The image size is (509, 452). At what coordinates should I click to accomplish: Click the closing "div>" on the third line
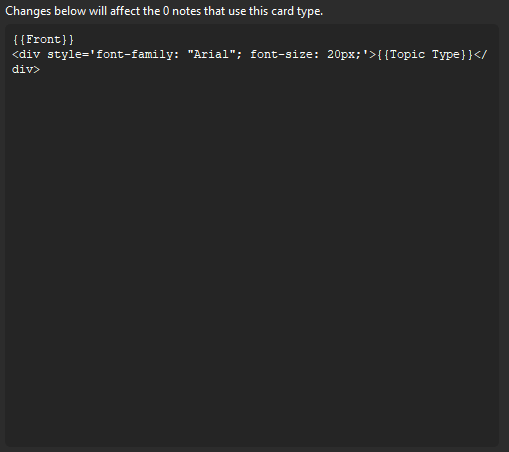pos(26,69)
